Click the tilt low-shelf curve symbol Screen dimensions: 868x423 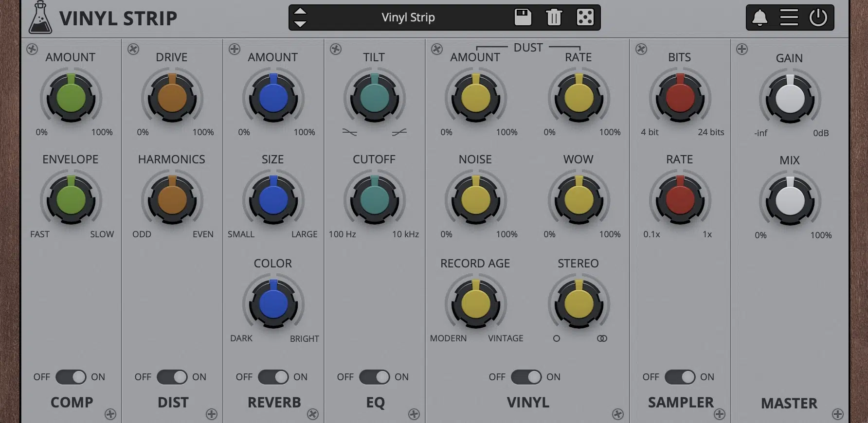[349, 132]
